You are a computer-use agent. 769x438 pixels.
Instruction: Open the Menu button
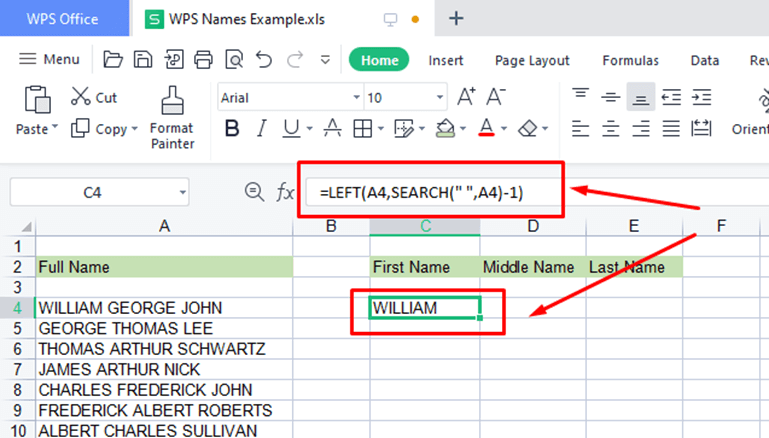tap(50, 60)
